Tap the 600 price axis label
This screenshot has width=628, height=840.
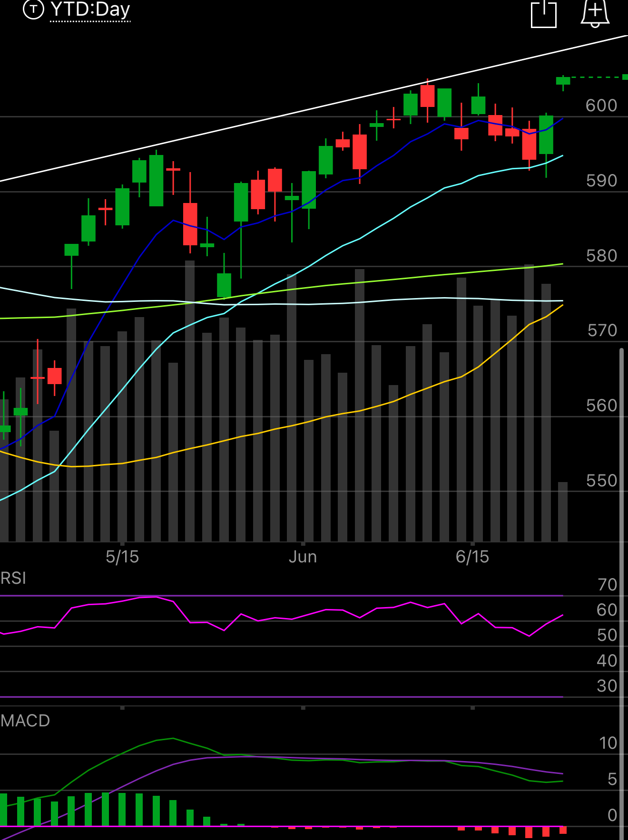[x=601, y=106]
